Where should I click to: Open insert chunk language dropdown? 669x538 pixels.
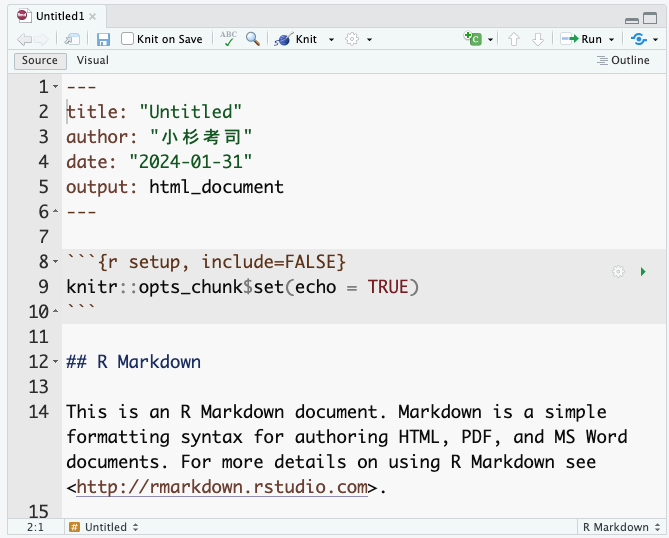tap(490, 40)
